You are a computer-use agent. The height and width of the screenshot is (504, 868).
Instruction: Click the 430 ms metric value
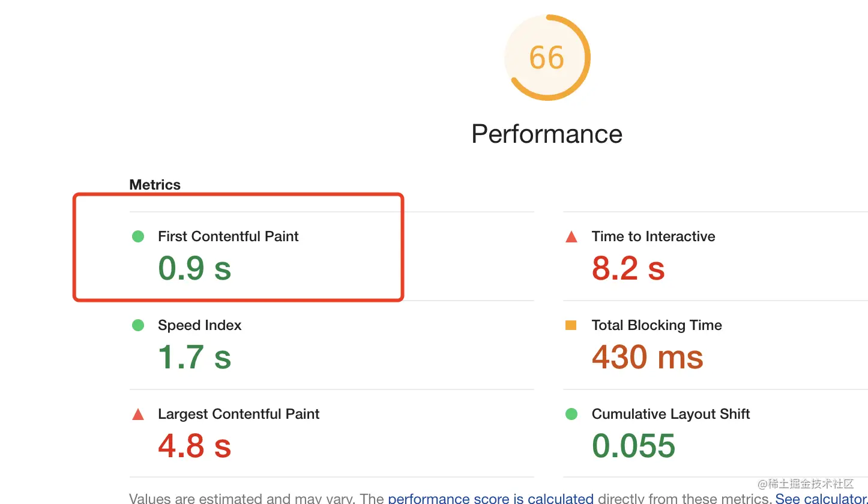pos(647,357)
